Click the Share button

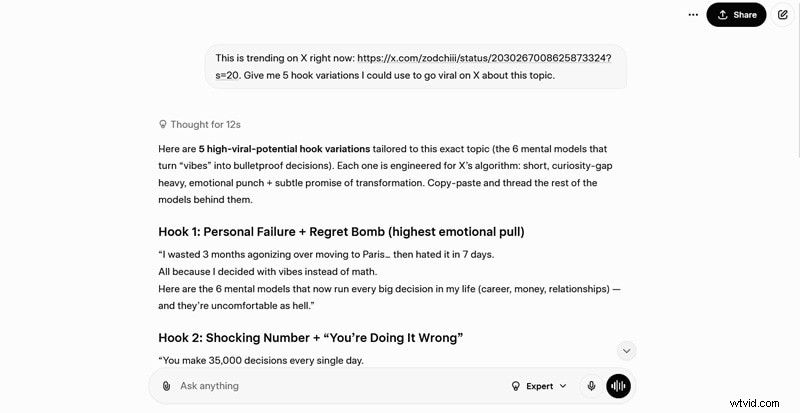(736, 15)
